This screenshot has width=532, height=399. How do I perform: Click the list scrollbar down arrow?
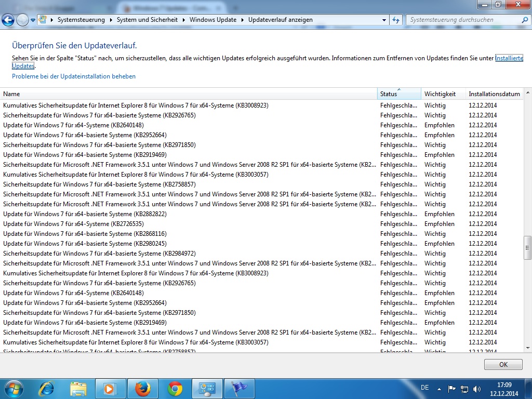(528, 348)
